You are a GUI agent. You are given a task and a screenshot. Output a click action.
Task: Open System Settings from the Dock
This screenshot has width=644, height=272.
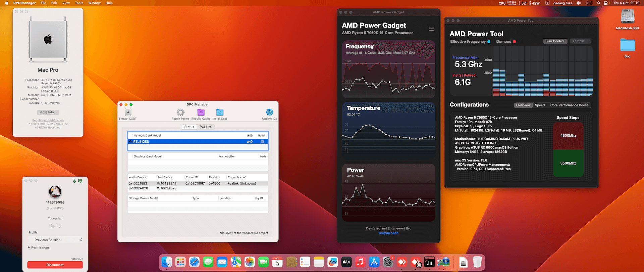[x=388, y=262]
